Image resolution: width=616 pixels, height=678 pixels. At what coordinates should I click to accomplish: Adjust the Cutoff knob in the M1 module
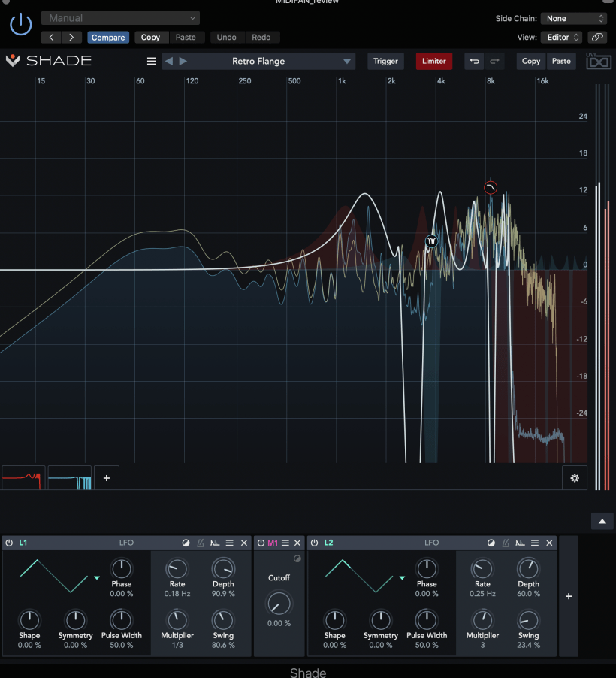click(279, 602)
